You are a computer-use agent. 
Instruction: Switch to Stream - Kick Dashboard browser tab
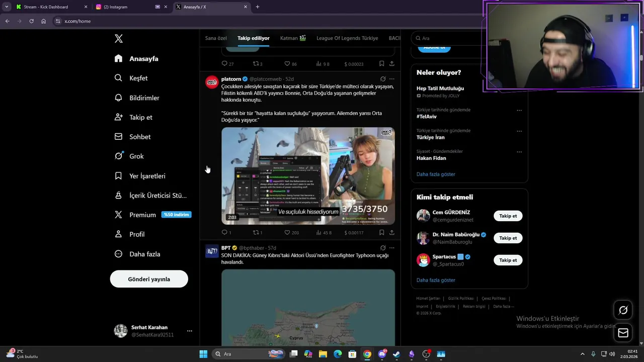(x=51, y=7)
